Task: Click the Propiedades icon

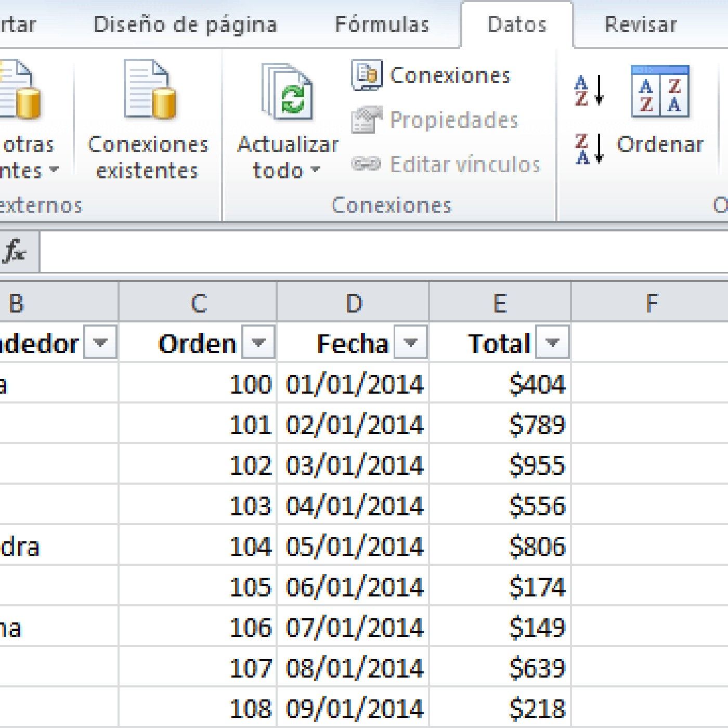Action: [x=368, y=120]
